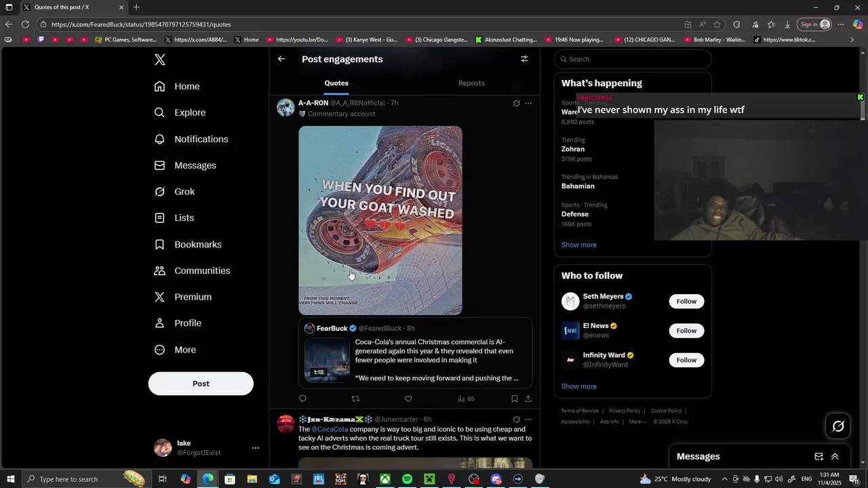Open the PC Games, Software bookmark

click(126, 39)
